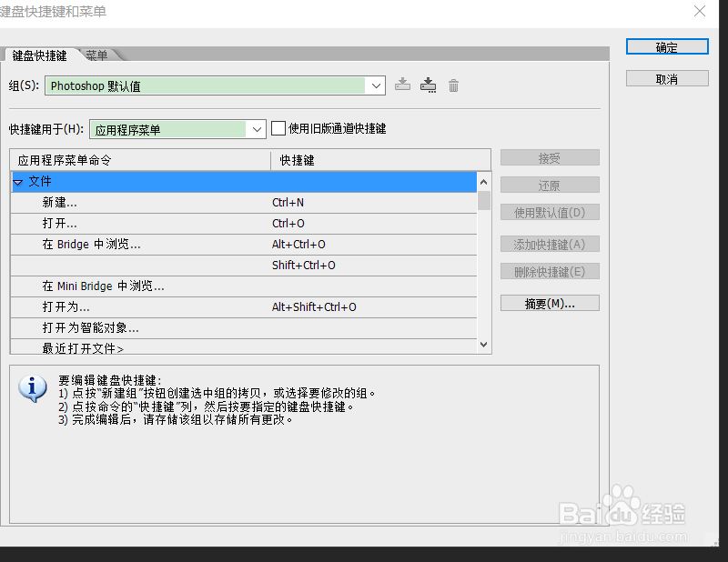Select the 打开为... command row
The height and width of the screenshot is (562, 728).
(x=244, y=307)
